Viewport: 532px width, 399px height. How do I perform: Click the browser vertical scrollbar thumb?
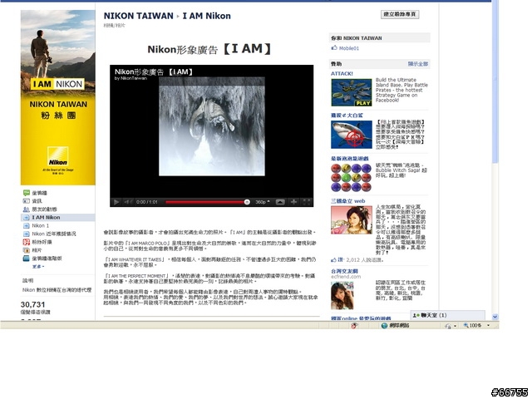(x=495, y=81)
